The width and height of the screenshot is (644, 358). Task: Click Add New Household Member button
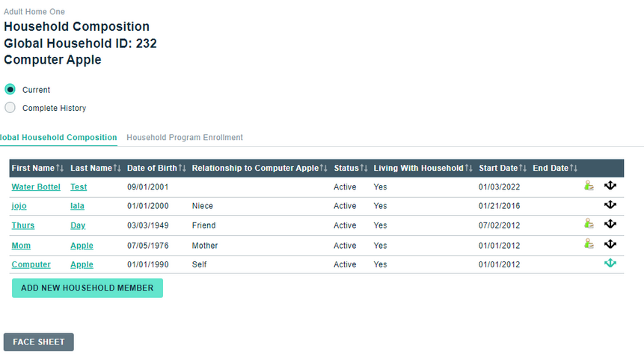pos(87,288)
